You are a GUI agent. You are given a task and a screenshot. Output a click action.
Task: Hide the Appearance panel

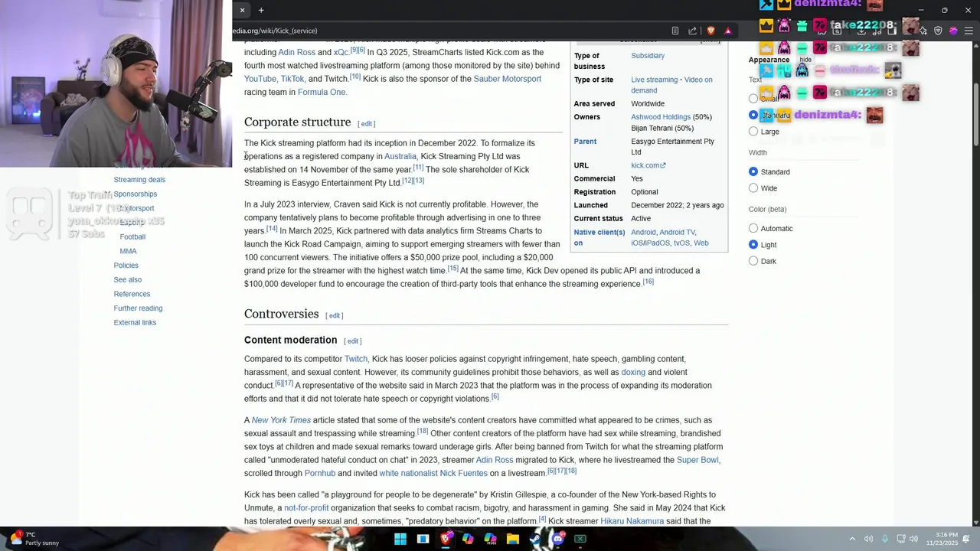pyautogui.click(x=805, y=60)
